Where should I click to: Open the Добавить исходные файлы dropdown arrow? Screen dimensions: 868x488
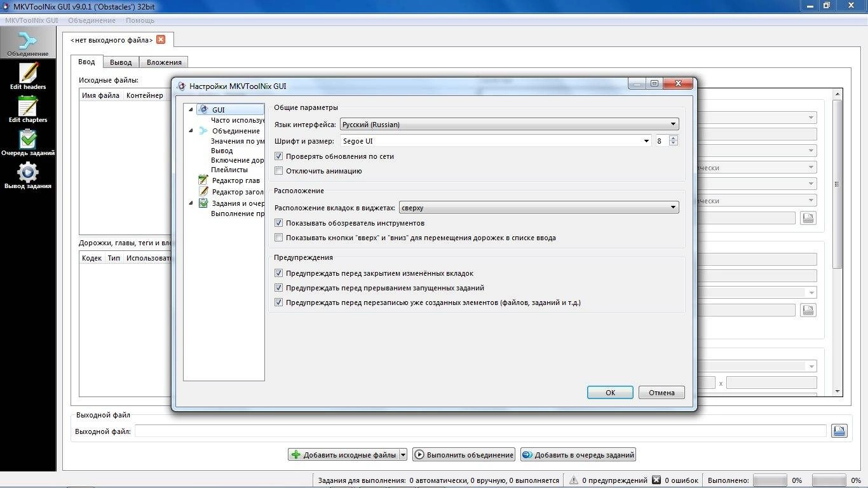tap(403, 455)
